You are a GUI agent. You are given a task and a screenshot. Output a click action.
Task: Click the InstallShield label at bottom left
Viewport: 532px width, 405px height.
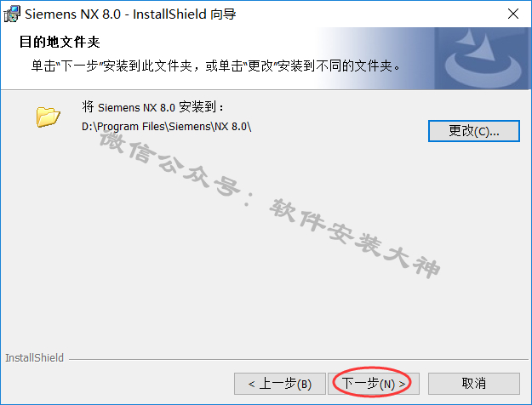[x=34, y=358]
